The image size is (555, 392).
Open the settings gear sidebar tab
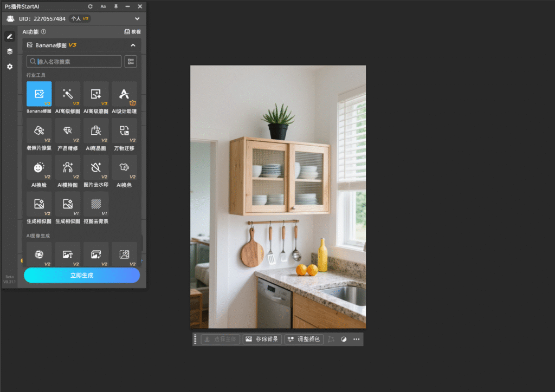10,67
